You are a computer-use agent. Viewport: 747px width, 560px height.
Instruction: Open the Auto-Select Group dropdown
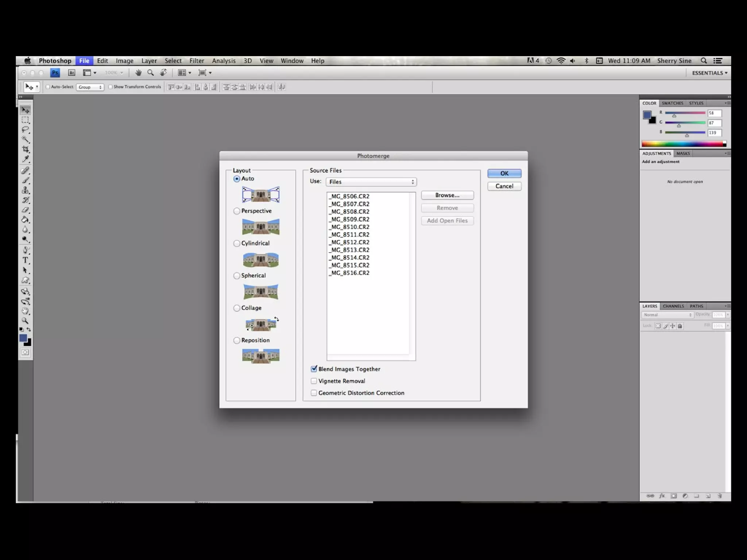[90, 87]
